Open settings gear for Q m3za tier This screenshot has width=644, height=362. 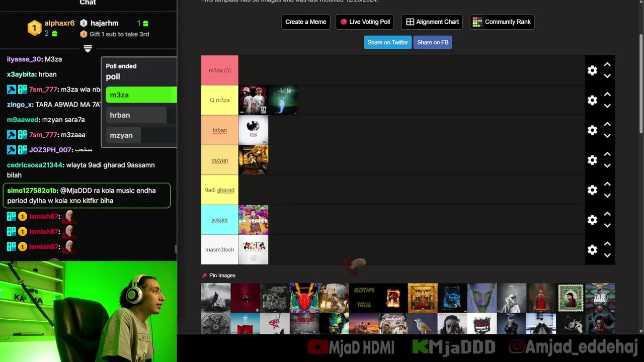coord(592,100)
